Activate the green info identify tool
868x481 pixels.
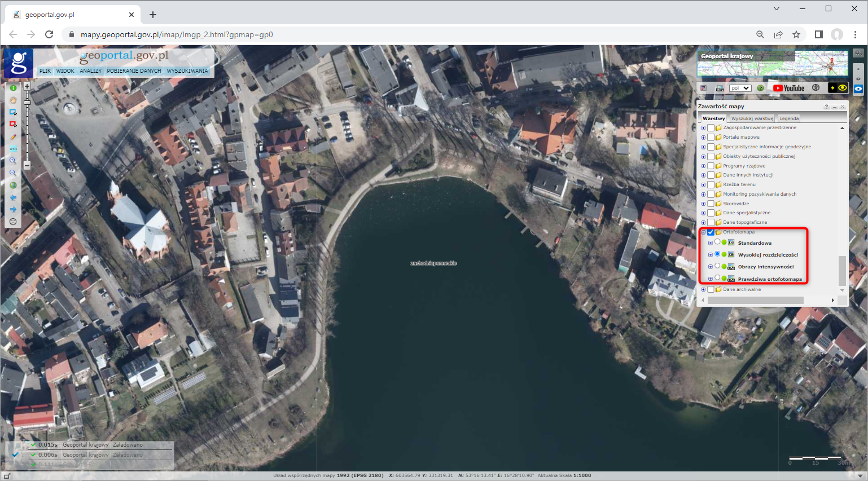[x=13, y=88]
